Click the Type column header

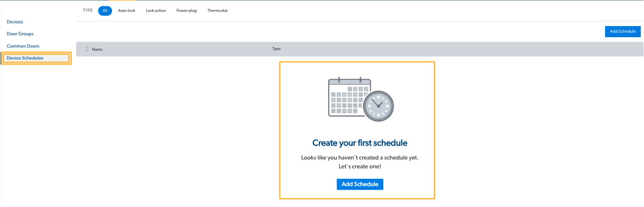click(277, 49)
